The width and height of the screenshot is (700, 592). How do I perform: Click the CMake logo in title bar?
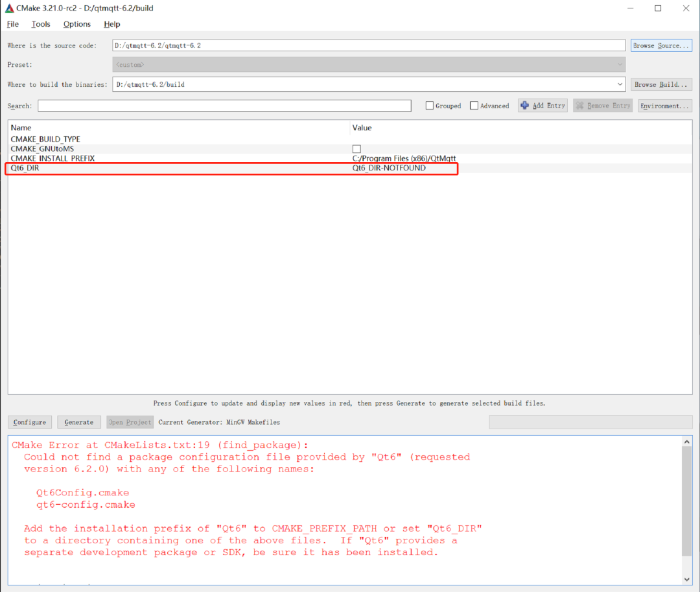(x=9, y=8)
